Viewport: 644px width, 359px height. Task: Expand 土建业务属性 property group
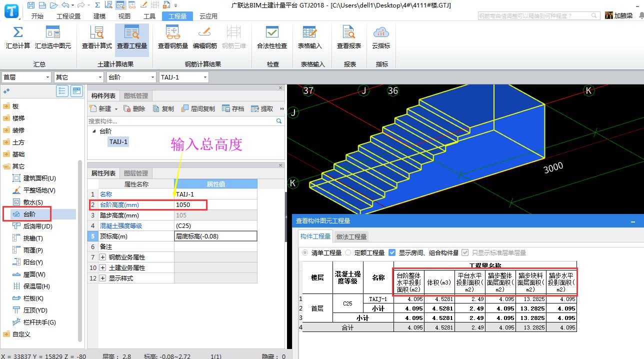(x=102, y=267)
